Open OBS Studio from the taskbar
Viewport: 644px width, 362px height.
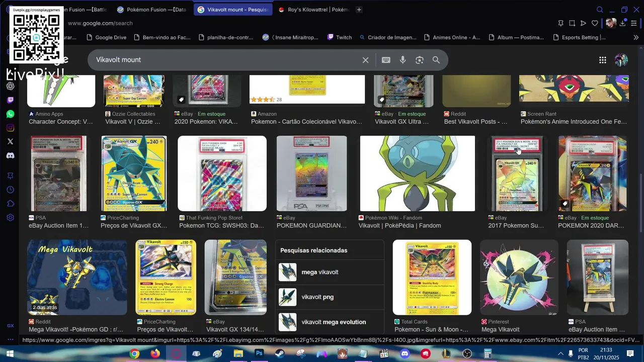coord(467,354)
